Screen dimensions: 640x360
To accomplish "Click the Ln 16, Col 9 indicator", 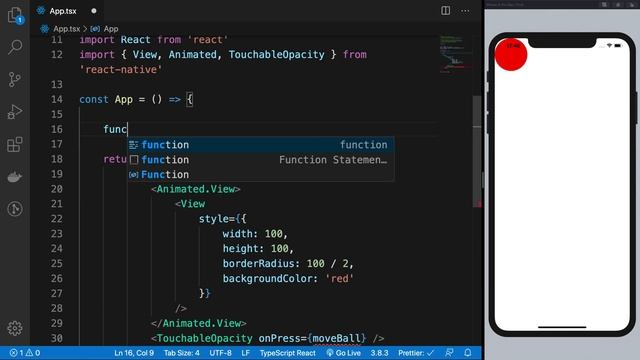I will click(134, 353).
